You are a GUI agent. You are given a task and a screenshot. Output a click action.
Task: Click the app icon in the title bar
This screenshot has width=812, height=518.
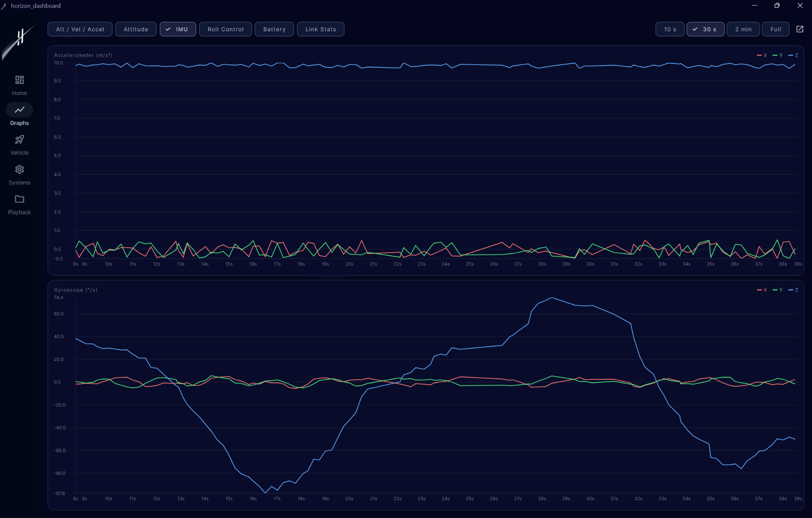[5, 6]
